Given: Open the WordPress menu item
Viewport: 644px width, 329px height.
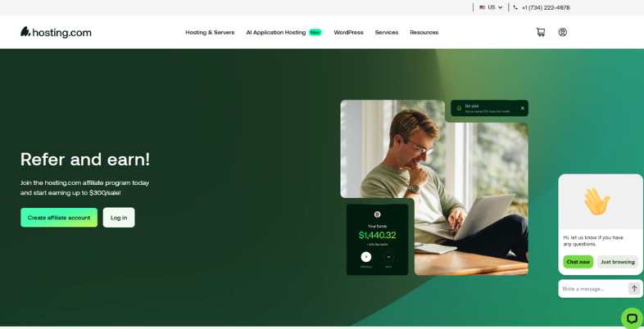Looking at the screenshot, I should [x=348, y=33].
